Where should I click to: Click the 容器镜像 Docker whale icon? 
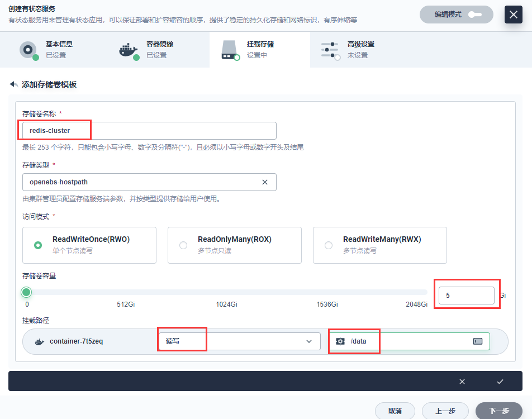(x=129, y=49)
